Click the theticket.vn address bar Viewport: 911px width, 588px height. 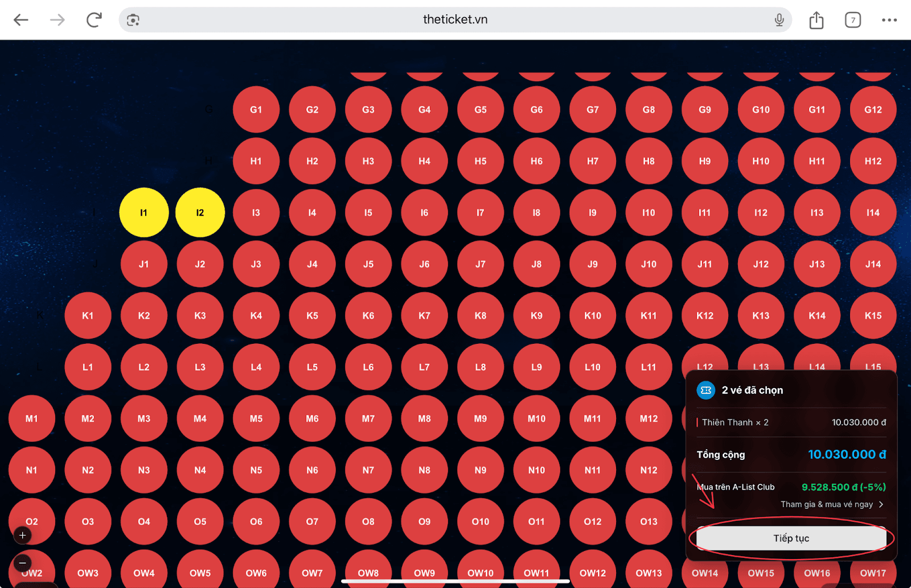tap(454, 20)
